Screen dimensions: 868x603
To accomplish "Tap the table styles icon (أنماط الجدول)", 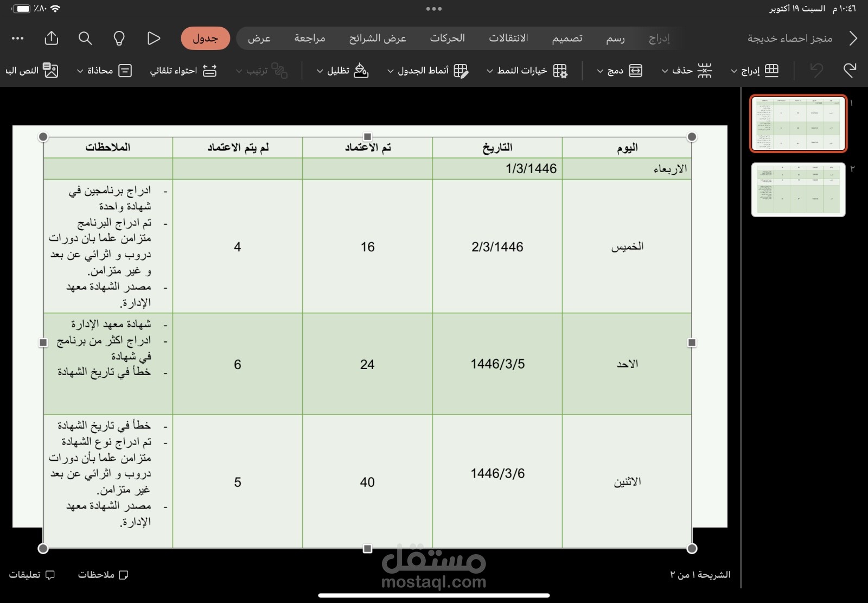I will [x=461, y=71].
